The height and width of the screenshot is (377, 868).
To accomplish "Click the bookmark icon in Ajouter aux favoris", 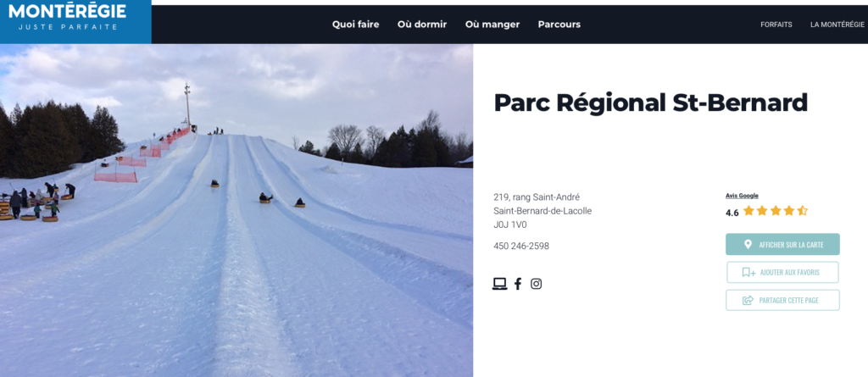I will [x=748, y=272].
